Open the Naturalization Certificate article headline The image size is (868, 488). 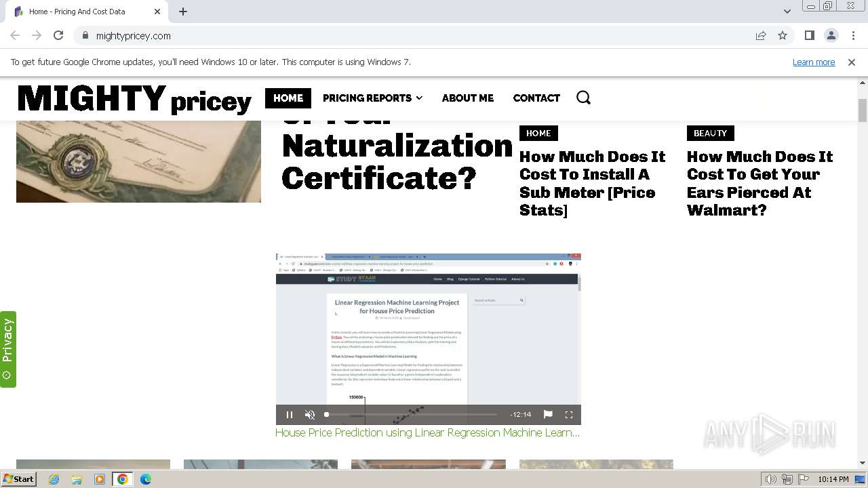pos(397,161)
